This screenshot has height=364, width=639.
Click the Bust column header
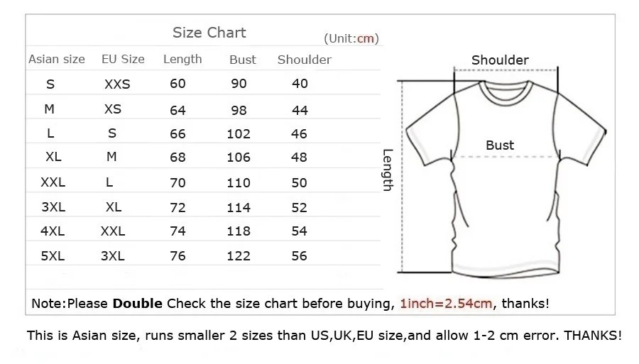coord(243,60)
